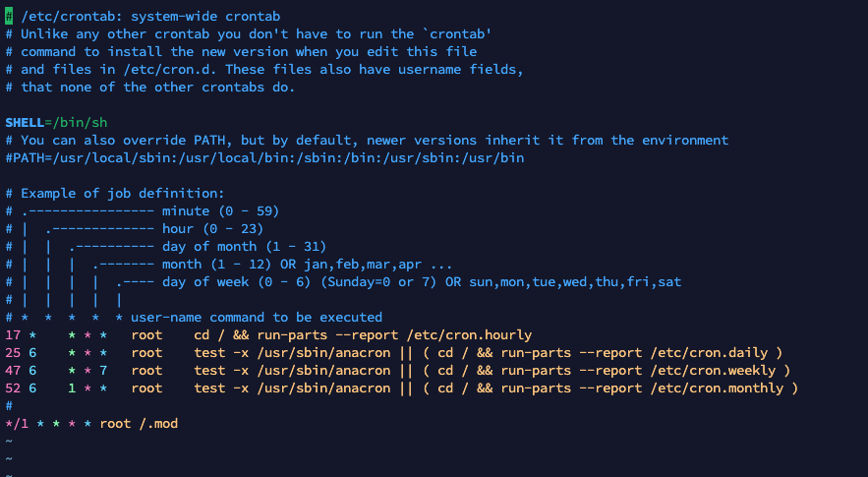This screenshot has width=868, height=477.
Task: Click the commented #PATH line
Action: click(x=265, y=157)
